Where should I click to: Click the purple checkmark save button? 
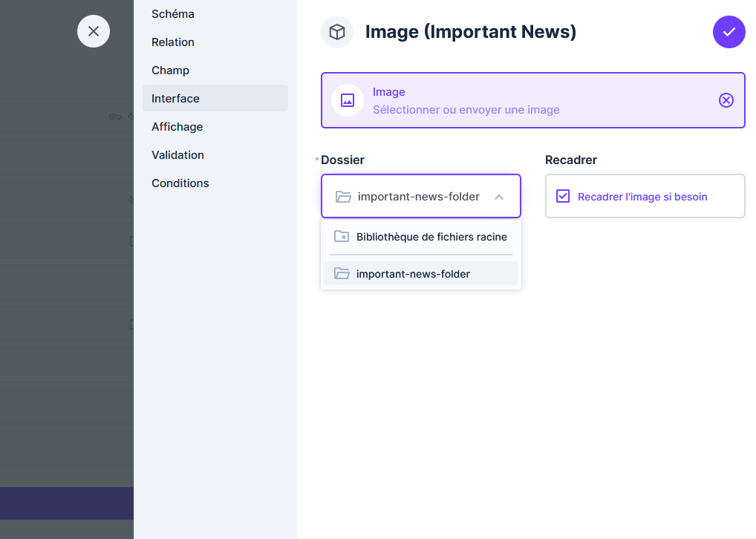point(729,32)
